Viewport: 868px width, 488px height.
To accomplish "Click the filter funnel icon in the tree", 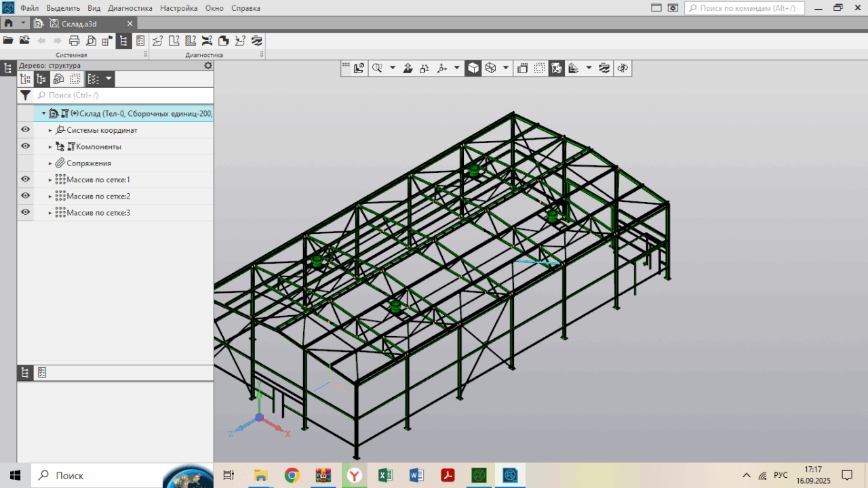I will click(x=25, y=96).
